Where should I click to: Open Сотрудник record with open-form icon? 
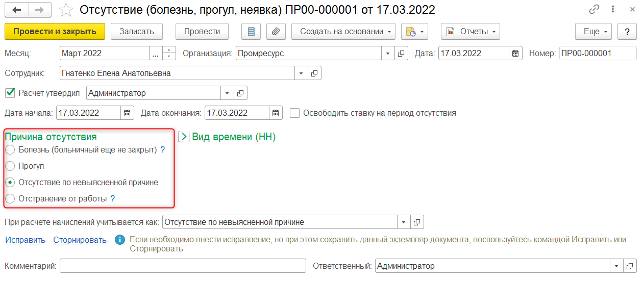(314, 73)
